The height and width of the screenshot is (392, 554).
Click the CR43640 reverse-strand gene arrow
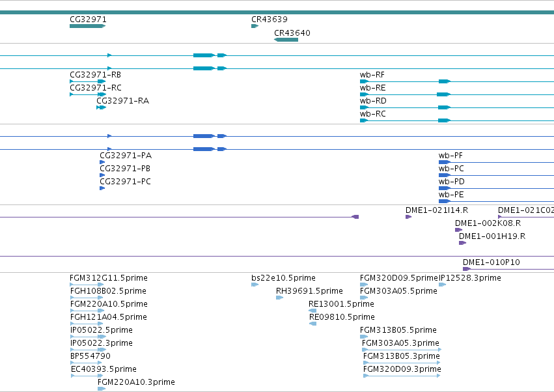pos(286,40)
